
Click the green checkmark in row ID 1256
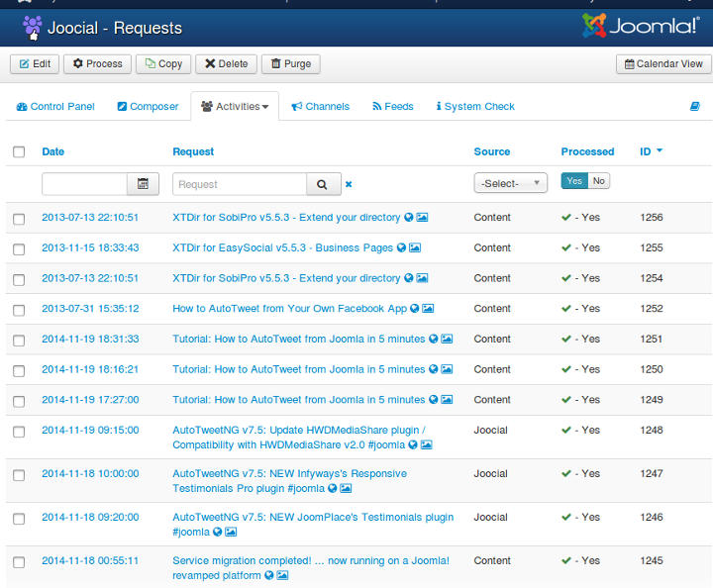click(566, 217)
